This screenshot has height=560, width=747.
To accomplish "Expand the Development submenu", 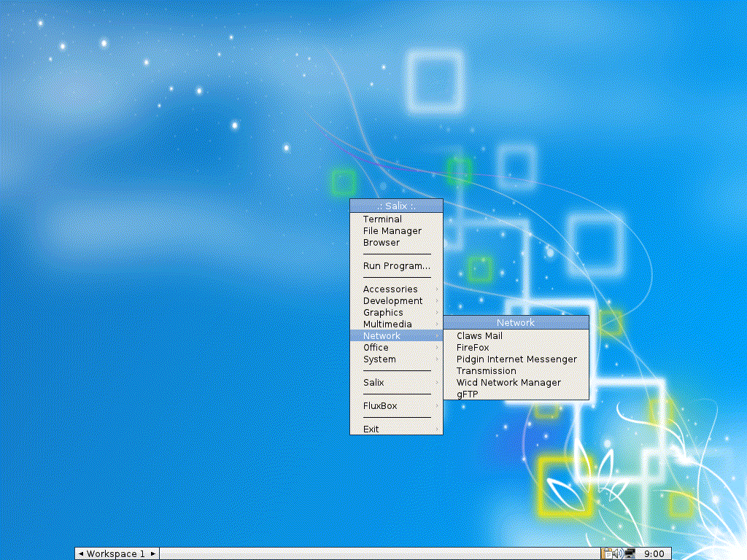I will click(x=396, y=301).
